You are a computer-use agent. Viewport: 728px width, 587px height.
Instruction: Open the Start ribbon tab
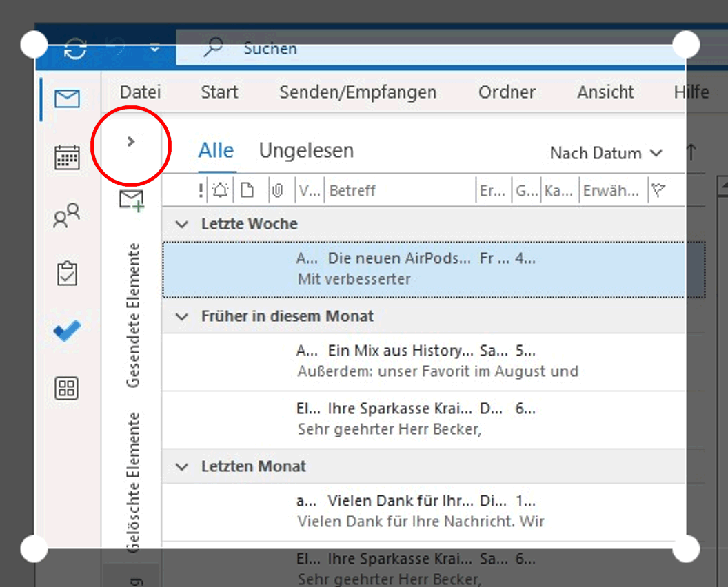pos(219,92)
